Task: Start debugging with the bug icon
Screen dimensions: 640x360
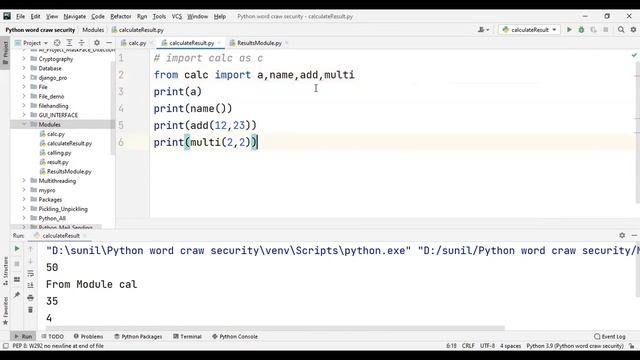Action: pyautogui.click(x=581, y=30)
